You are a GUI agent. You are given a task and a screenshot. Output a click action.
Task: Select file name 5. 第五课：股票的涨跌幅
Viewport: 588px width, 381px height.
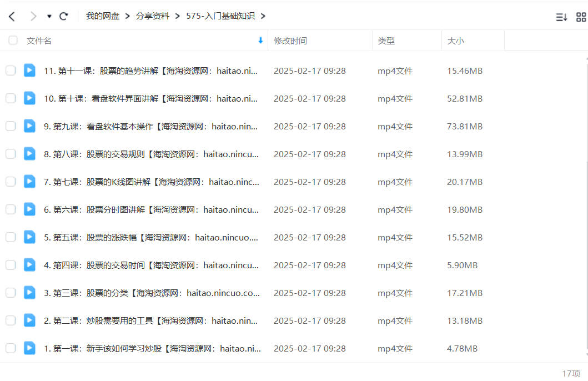[x=151, y=237]
